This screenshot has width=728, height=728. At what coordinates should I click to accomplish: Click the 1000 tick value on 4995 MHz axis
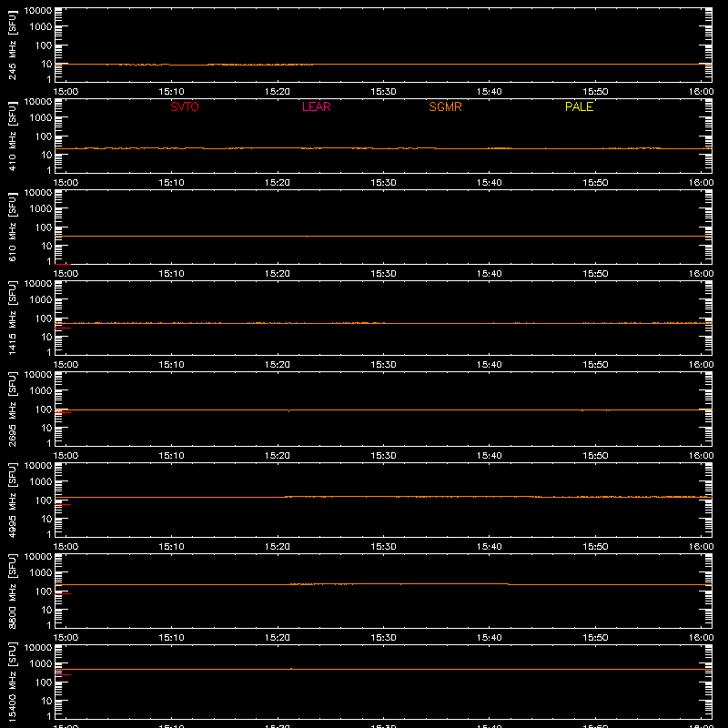[x=41, y=482]
